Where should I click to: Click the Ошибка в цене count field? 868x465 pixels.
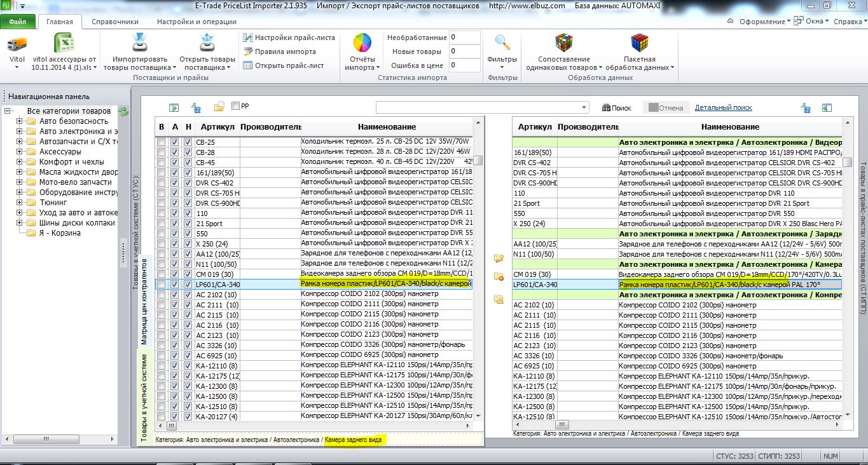click(x=465, y=65)
